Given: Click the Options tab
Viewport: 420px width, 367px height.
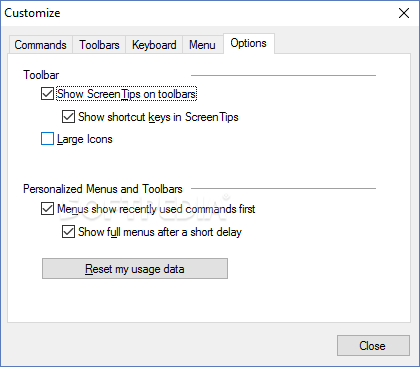Looking at the screenshot, I should 249,43.
